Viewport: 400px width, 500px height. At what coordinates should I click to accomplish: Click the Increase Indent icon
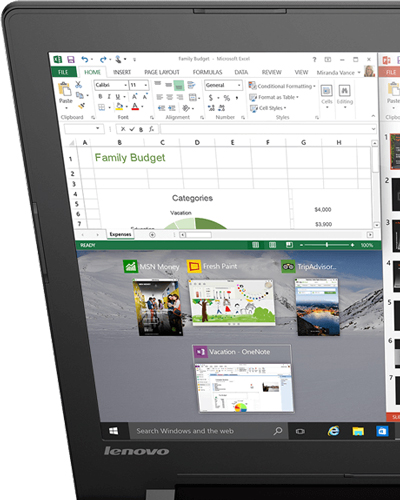[172, 108]
